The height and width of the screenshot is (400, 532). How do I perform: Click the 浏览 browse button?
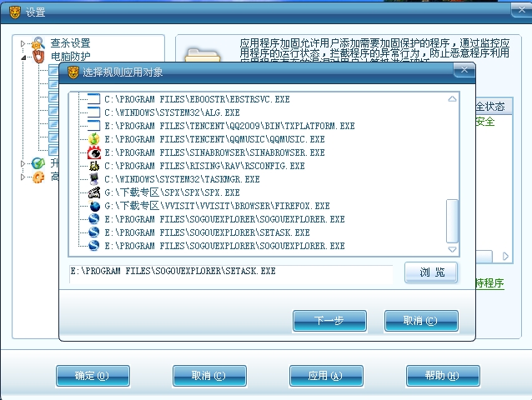431,272
